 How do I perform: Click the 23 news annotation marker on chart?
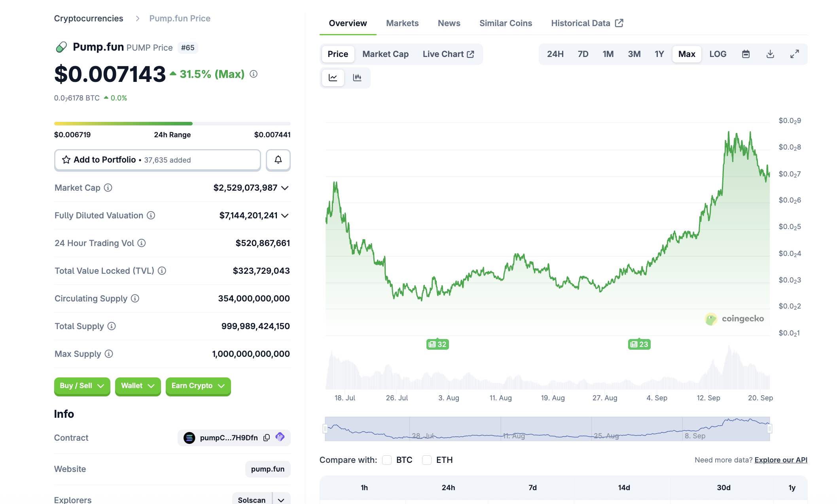(639, 344)
